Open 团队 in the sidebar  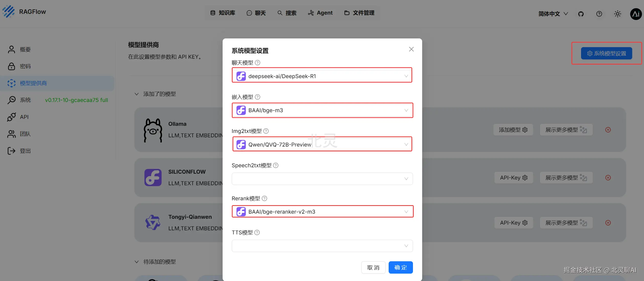coord(57,134)
